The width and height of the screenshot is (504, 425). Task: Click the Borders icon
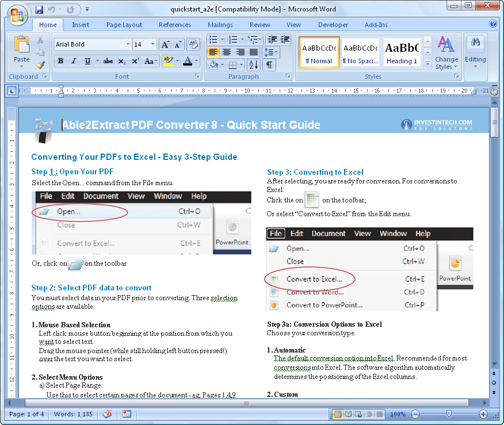(x=232, y=65)
